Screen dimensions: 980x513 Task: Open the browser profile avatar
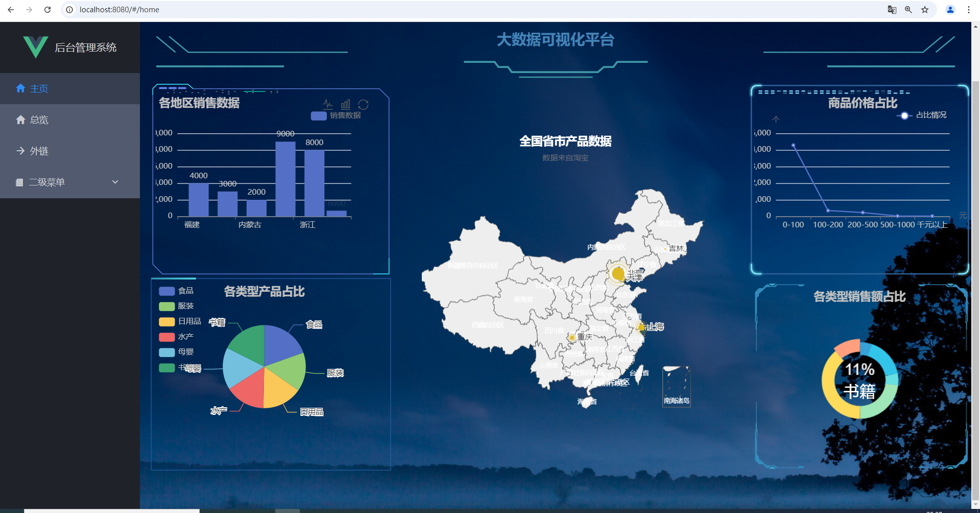950,10
